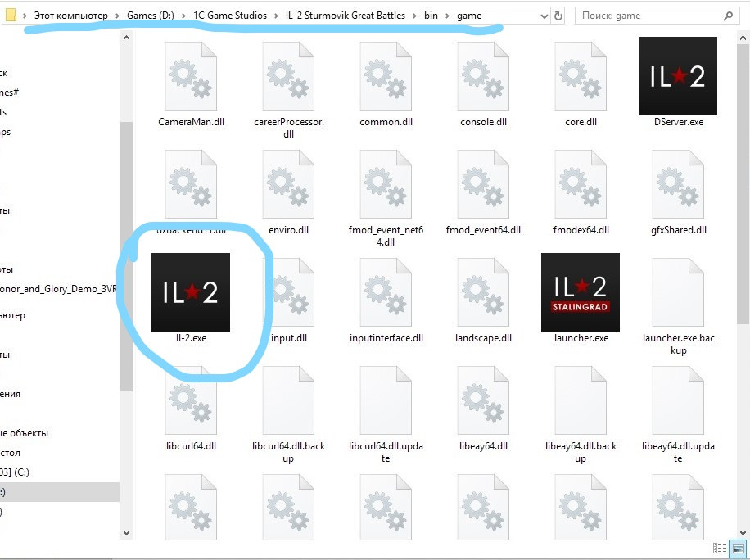Screen dimensions: 750x560
Task: Select the launcher.exe Stalingrad icon
Action: (581, 292)
